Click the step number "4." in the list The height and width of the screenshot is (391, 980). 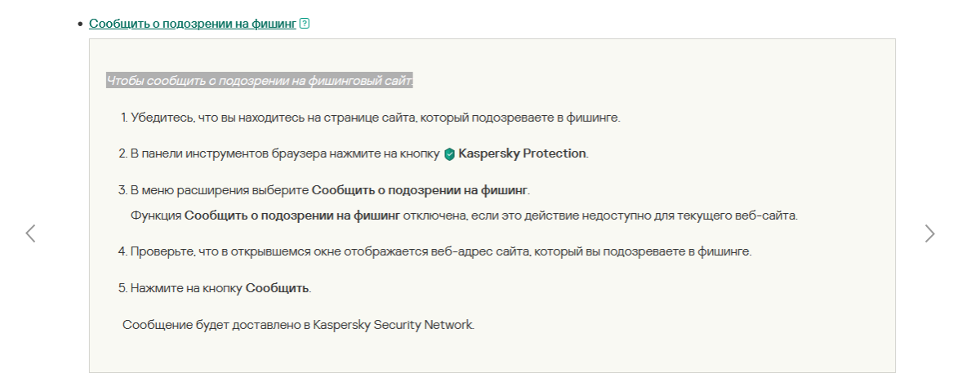[x=122, y=251]
